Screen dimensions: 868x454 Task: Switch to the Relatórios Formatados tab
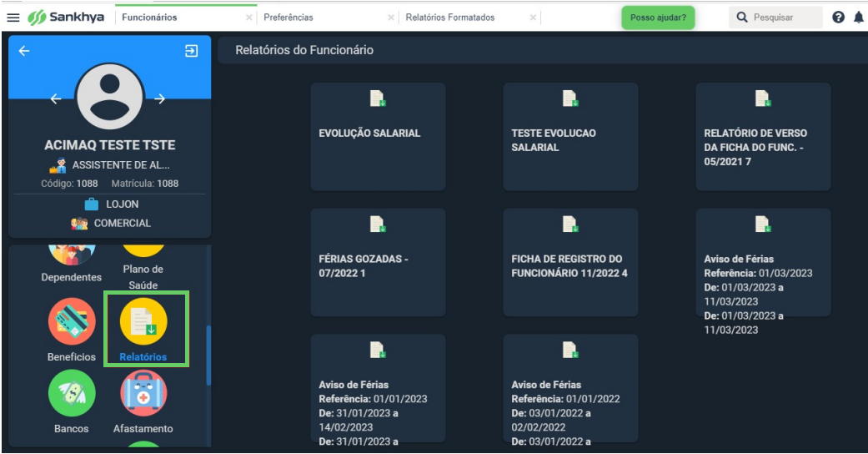(450, 18)
